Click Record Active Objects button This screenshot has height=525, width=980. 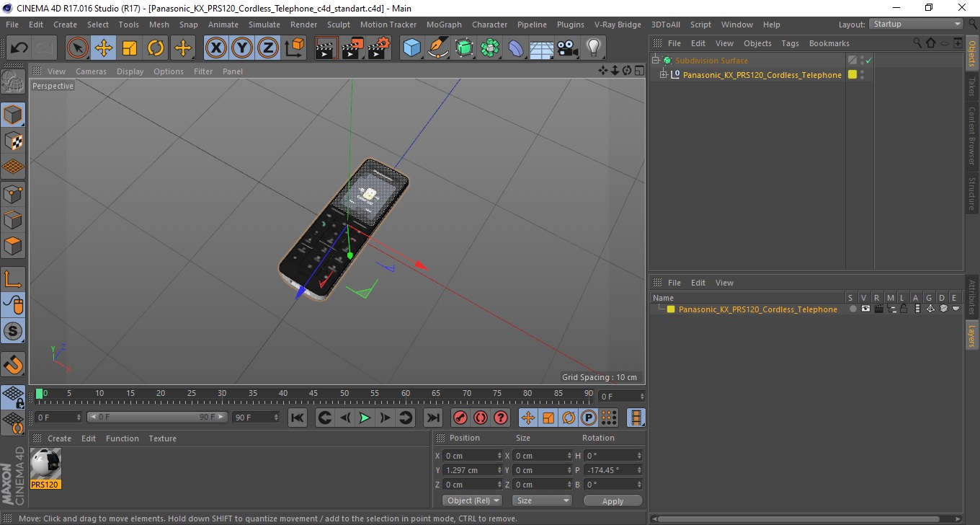[460, 417]
